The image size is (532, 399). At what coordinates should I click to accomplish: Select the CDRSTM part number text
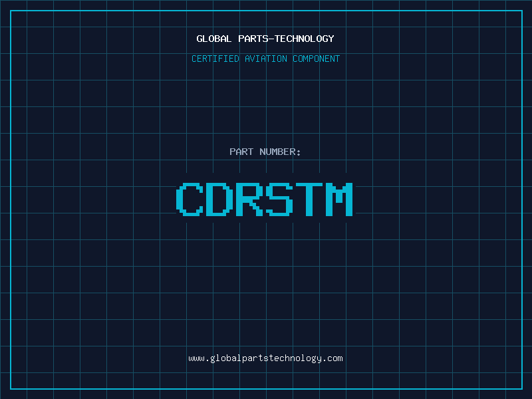coord(265,199)
